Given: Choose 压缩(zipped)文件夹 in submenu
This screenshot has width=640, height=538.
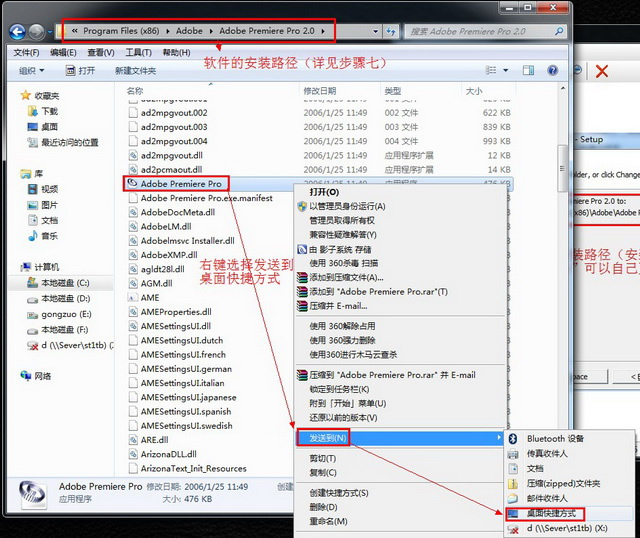Looking at the screenshot, I should pos(563,484).
